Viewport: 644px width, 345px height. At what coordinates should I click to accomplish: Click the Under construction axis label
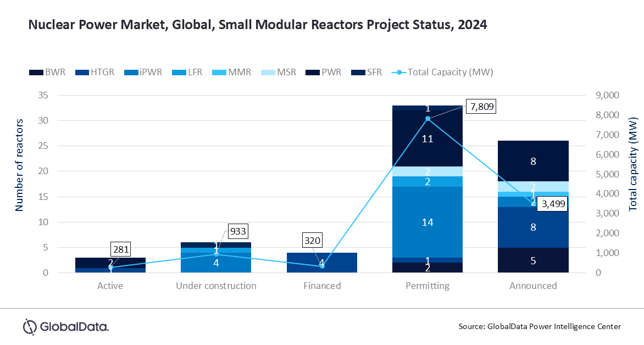click(x=216, y=286)
